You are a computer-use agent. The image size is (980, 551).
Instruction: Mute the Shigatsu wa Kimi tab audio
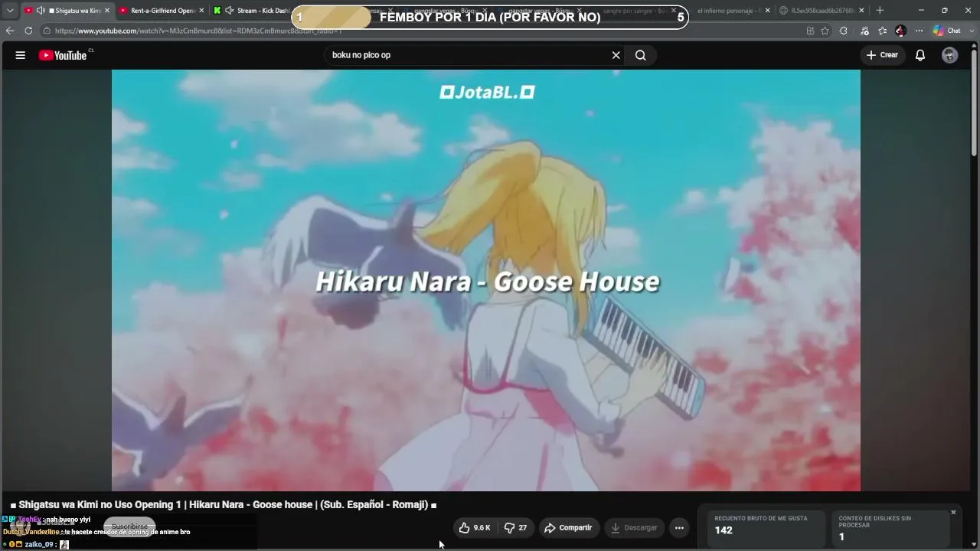click(x=41, y=11)
